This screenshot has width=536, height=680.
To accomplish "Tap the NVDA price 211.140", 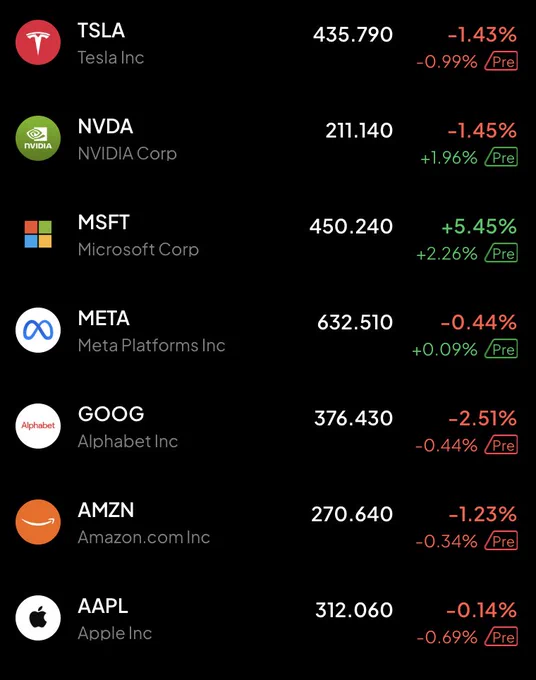I will 359,131.
